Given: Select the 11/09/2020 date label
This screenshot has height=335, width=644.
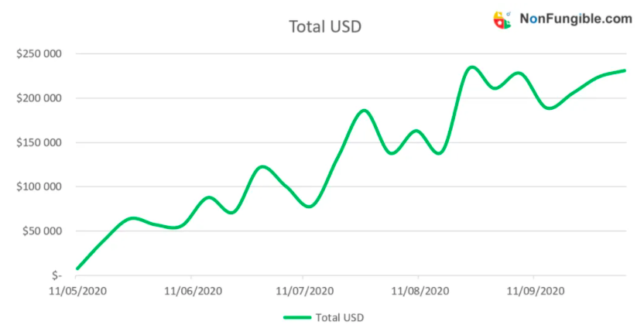Looking at the screenshot, I should (x=533, y=291).
